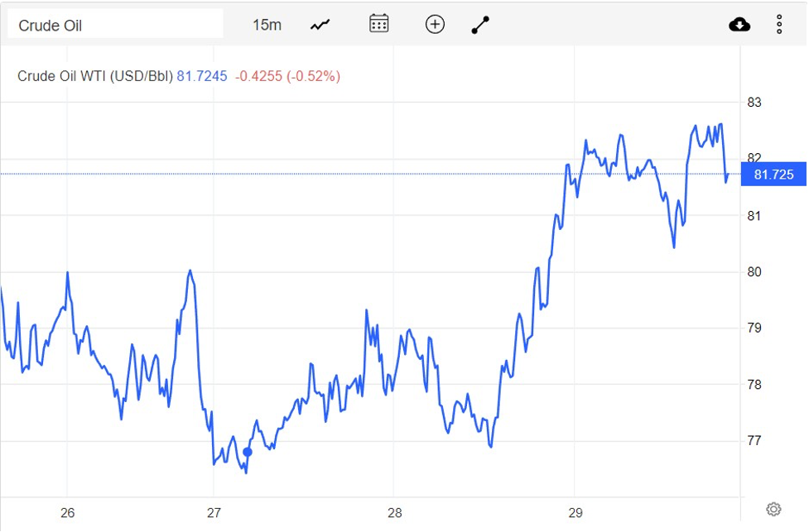Image resolution: width=809 pixels, height=532 pixels.
Task: Click the Crude Oil WTI (USD/Bbl) legend label
Action: 95,76
